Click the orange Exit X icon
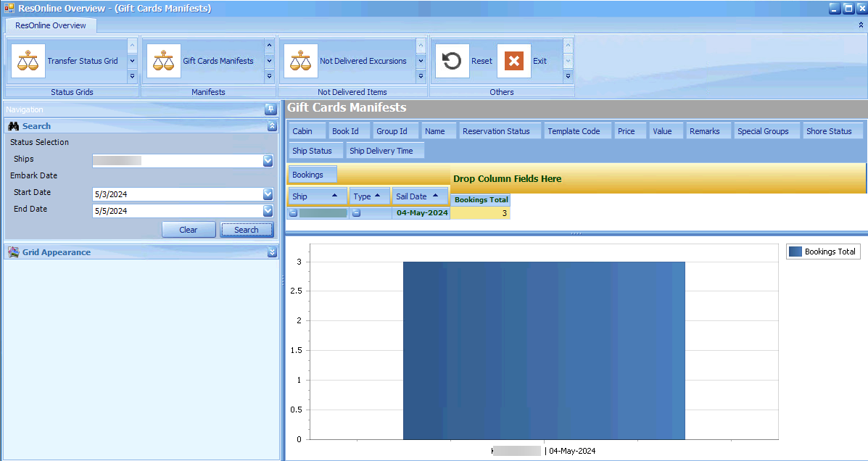 tap(513, 61)
